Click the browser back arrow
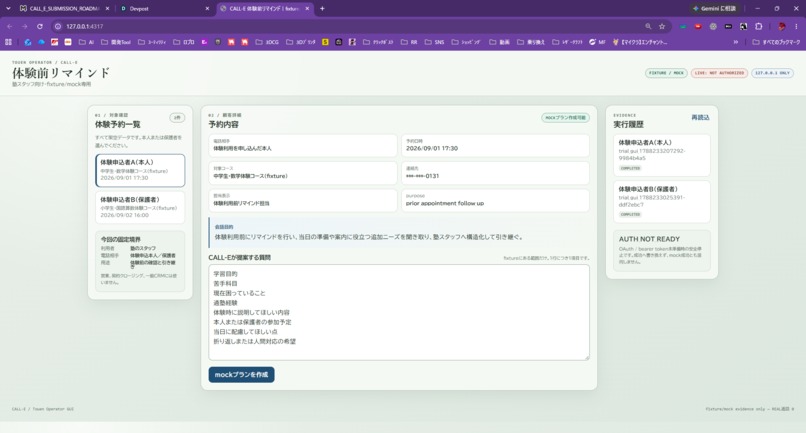Screen dimensions: 806x433 coord(9,26)
